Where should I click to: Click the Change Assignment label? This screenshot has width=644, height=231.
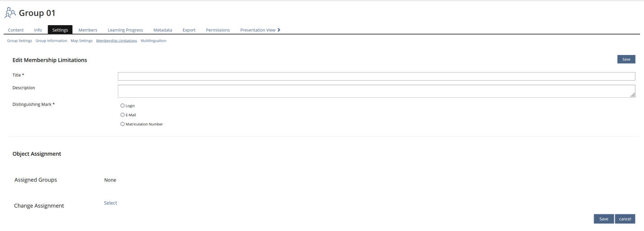(x=39, y=206)
